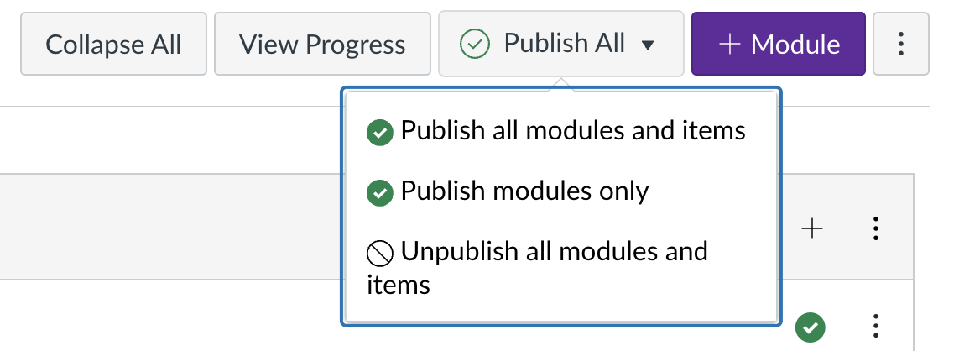Click the circled checkmark icon in Publish All
The image size is (980, 351).
click(474, 45)
